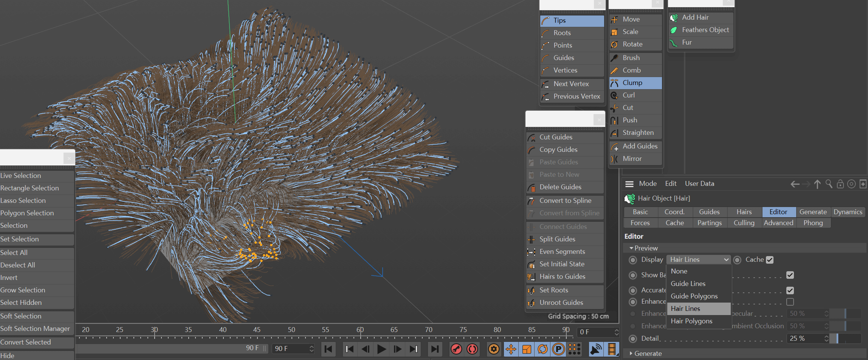Click Set Roots command

coord(565,290)
